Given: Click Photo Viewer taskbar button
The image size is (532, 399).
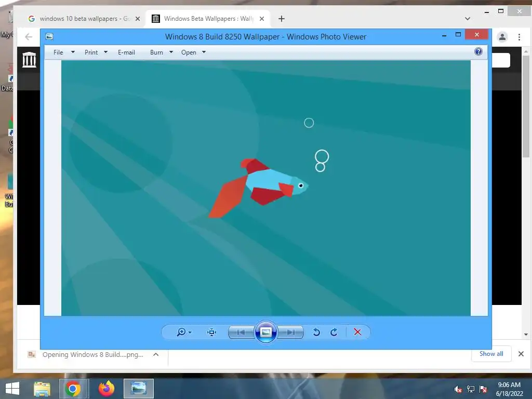Looking at the screenshot, I should click(138, 389).
